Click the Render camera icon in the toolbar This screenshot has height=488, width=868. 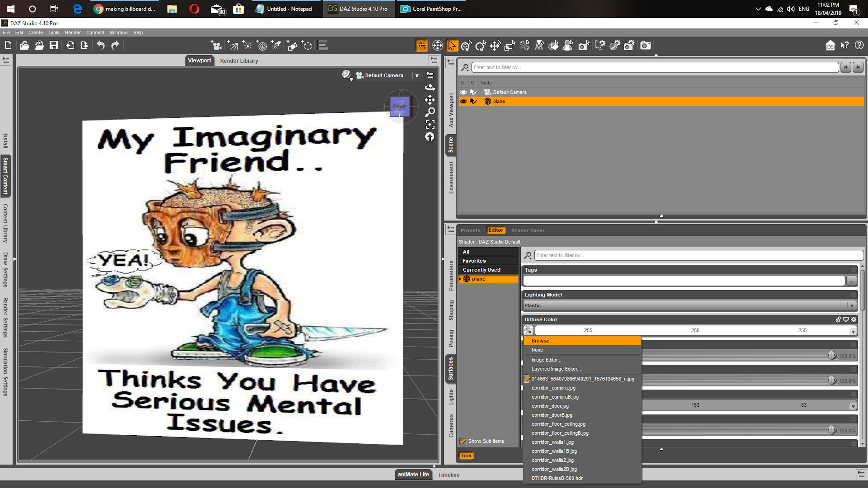(x=645, y=45)
